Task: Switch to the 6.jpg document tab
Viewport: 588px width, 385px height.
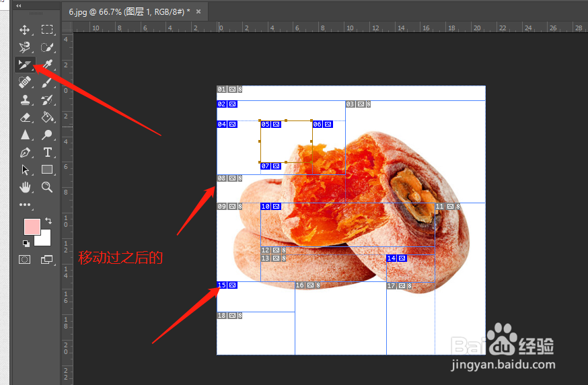Action: coord(129,12)
